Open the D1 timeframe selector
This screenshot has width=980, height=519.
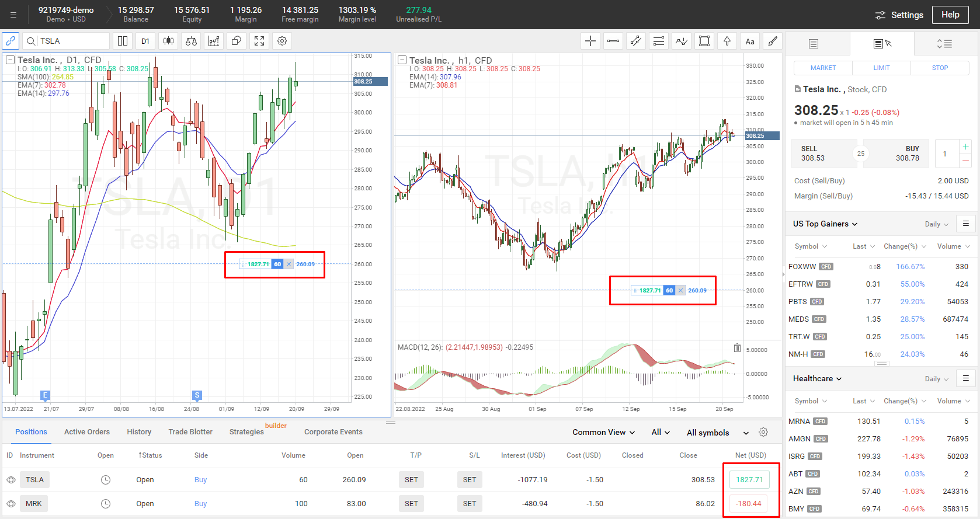point(145,41)
